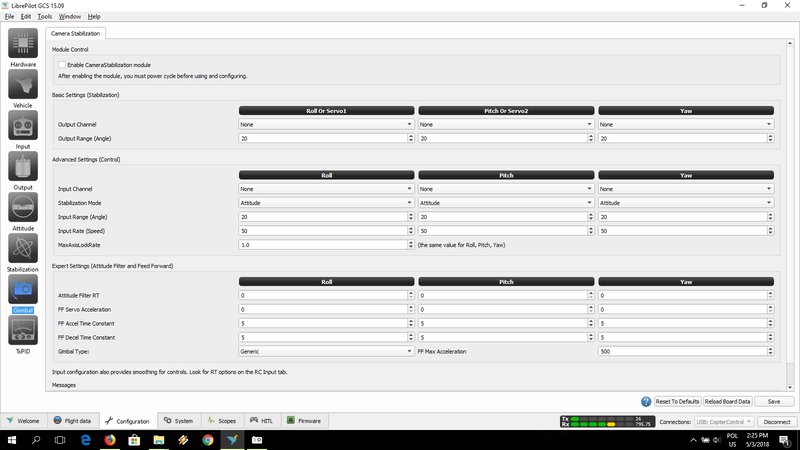The image size is (800, 450).
Task: Open the Attitude settings icon
Action: tap(23, 208)
